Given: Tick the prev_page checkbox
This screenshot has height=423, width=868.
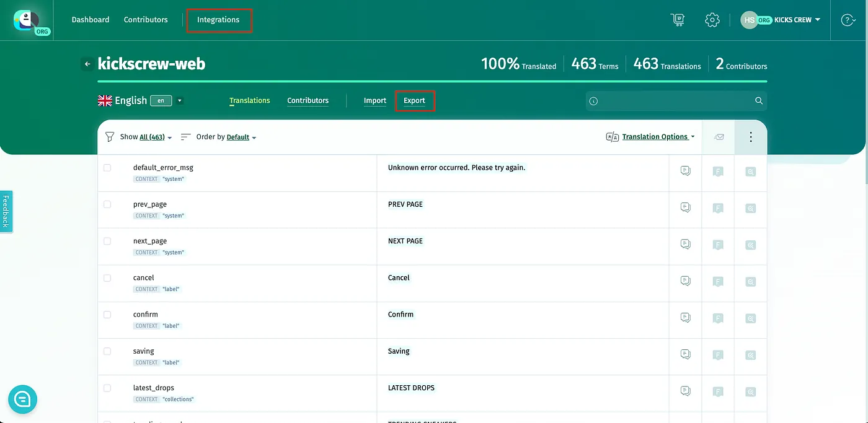Looking at the screenshot, I should (107, 204).
